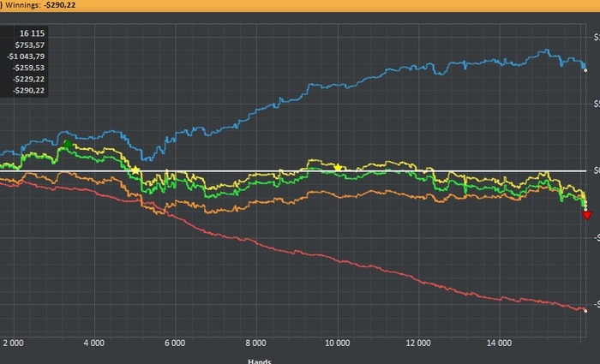Click the red line's end point dot
The width and height of the screenshot is (600, 364).
pos(585,311)
